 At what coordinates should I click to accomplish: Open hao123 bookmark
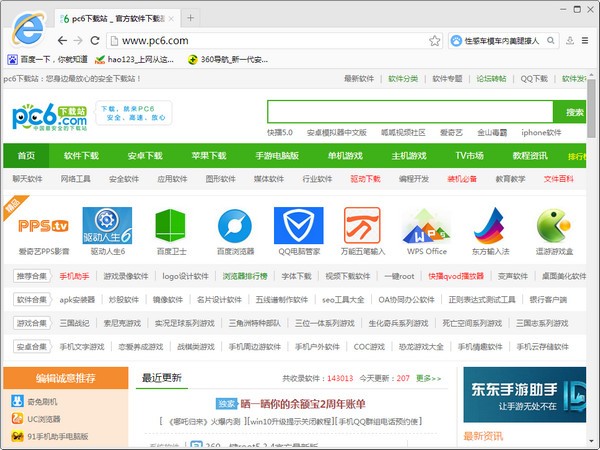[134, 59]
